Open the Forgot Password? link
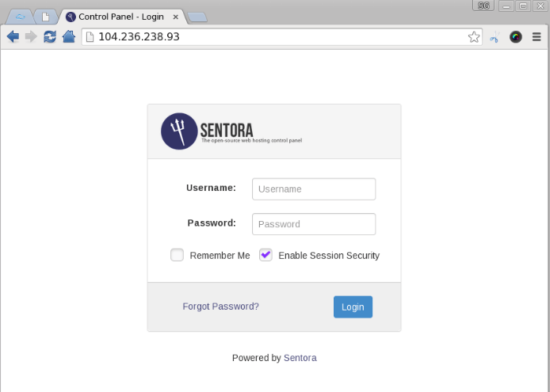This screenshot has width=550, height=392. click(x=220, y=306)
